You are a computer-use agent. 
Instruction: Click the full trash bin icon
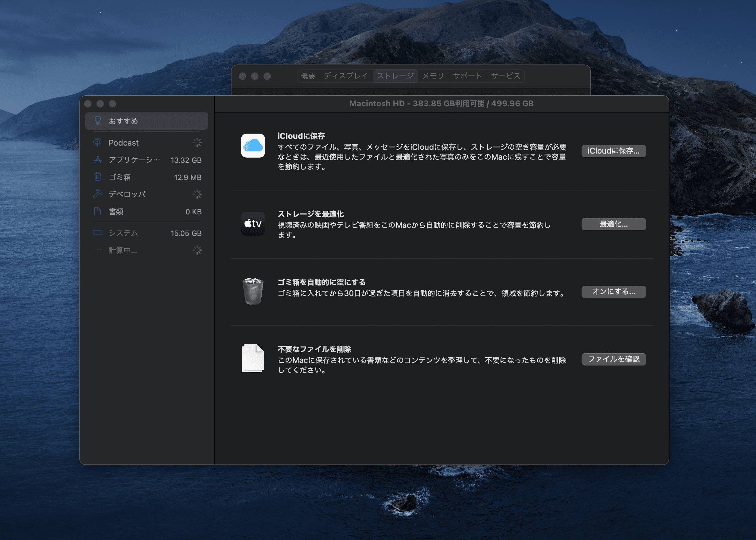coord(253,291)
